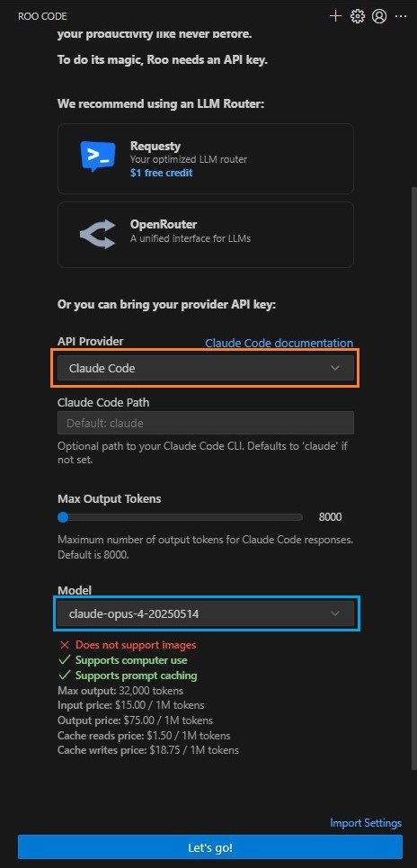Image resolution: width=417 pixels, height=868 pixels.
Task: Click the plus icon for new task
Action: click(x=335, y=16)
